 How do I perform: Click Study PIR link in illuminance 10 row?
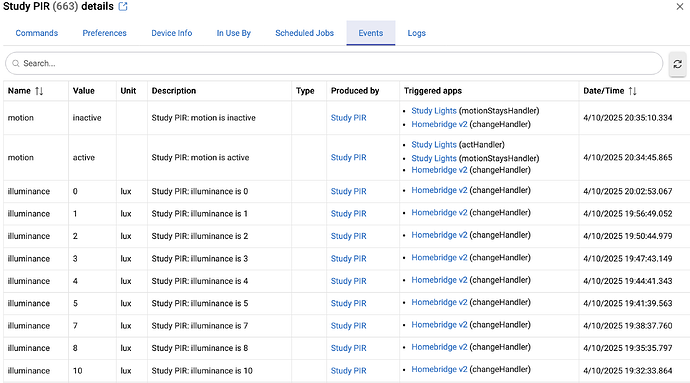click(349, 371)
